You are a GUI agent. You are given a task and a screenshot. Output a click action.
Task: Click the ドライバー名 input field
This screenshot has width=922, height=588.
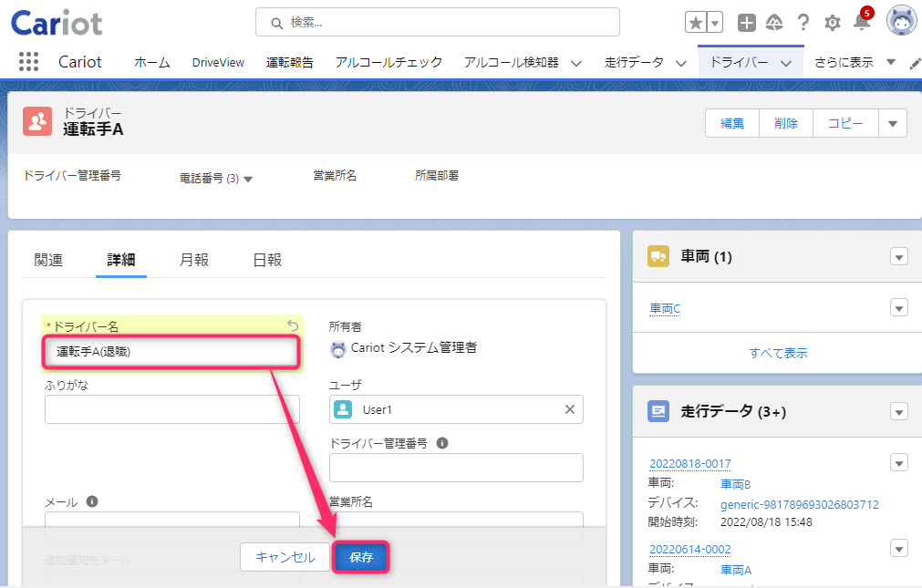tap(171, 352)
